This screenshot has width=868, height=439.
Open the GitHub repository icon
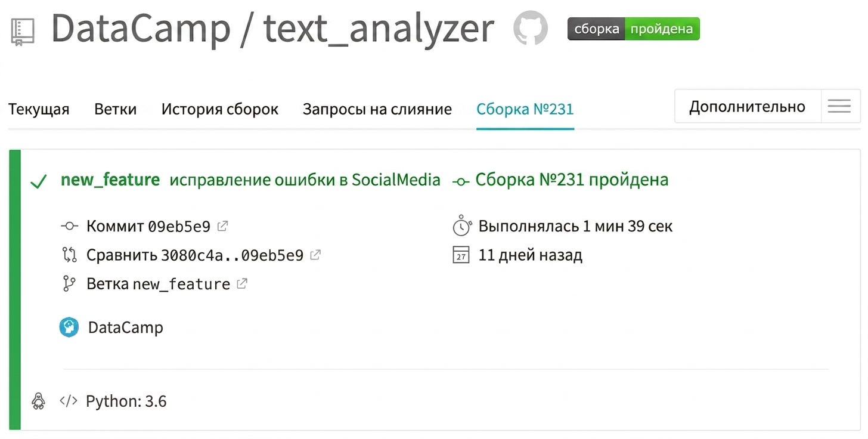(531, 29)
